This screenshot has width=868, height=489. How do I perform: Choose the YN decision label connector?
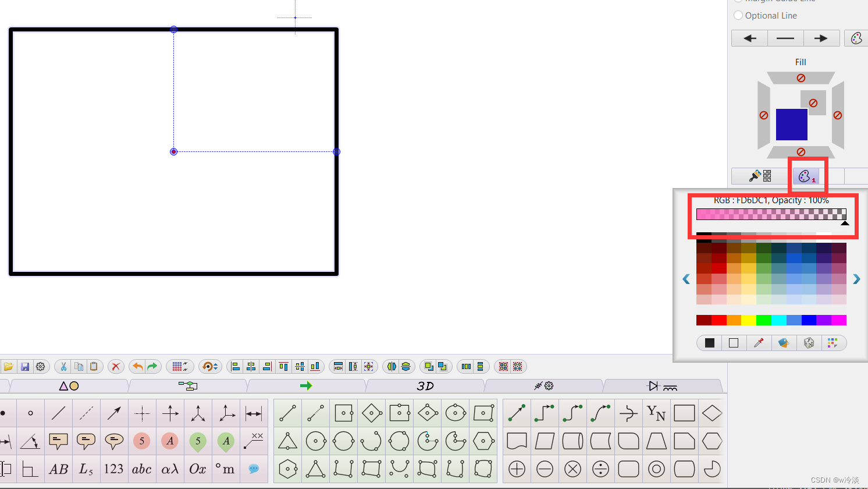(x=656, y=413)
